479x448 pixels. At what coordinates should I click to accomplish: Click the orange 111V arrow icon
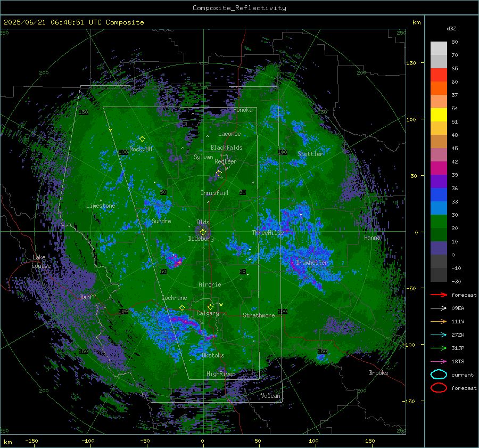439,321
